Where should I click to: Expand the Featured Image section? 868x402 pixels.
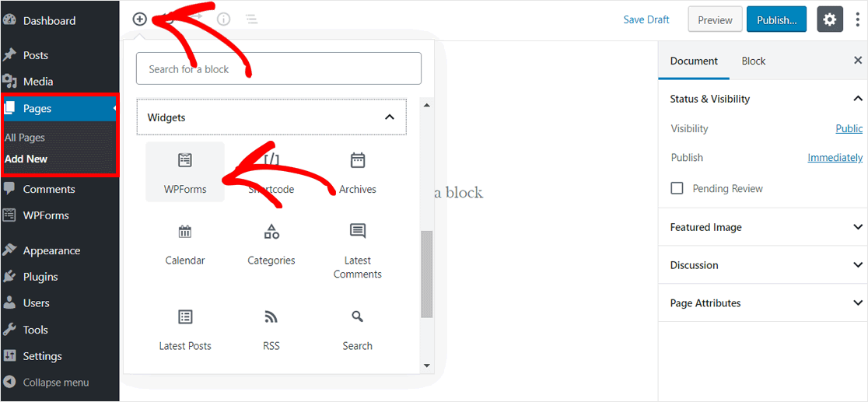click(763, 227)
